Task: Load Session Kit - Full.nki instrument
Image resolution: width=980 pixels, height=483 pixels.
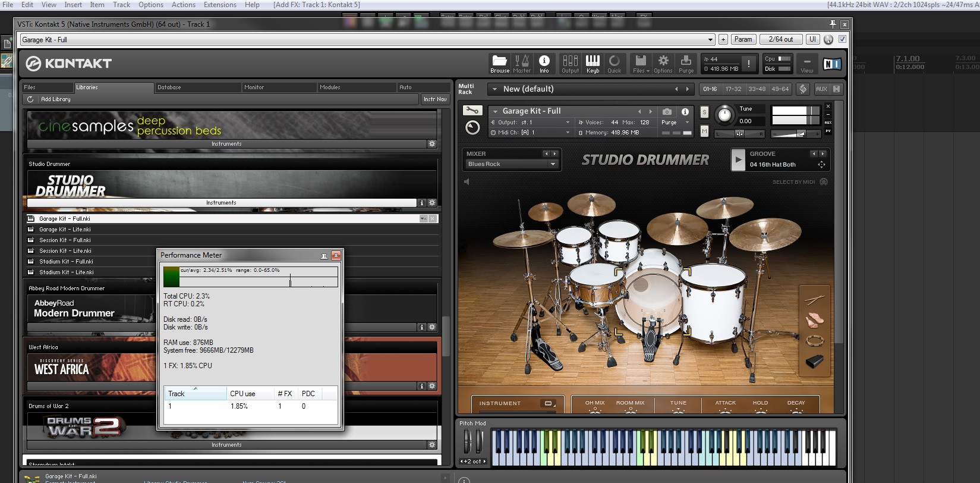Action: [x=65, y=240]
